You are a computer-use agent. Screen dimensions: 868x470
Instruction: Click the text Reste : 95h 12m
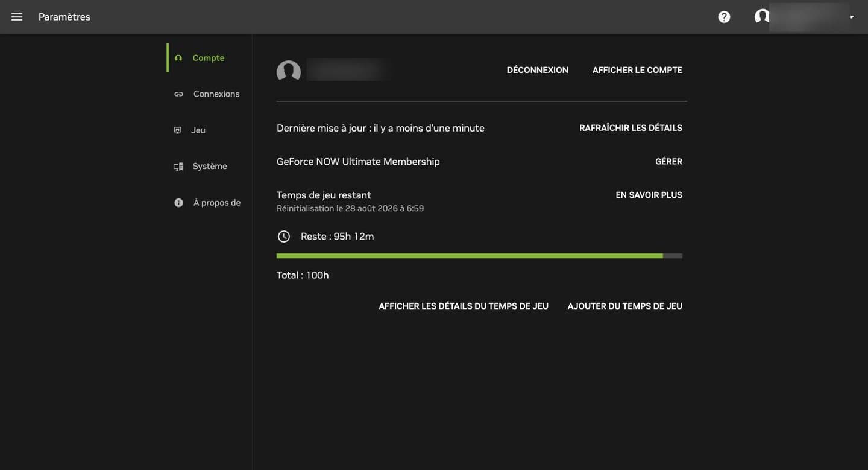337,237
